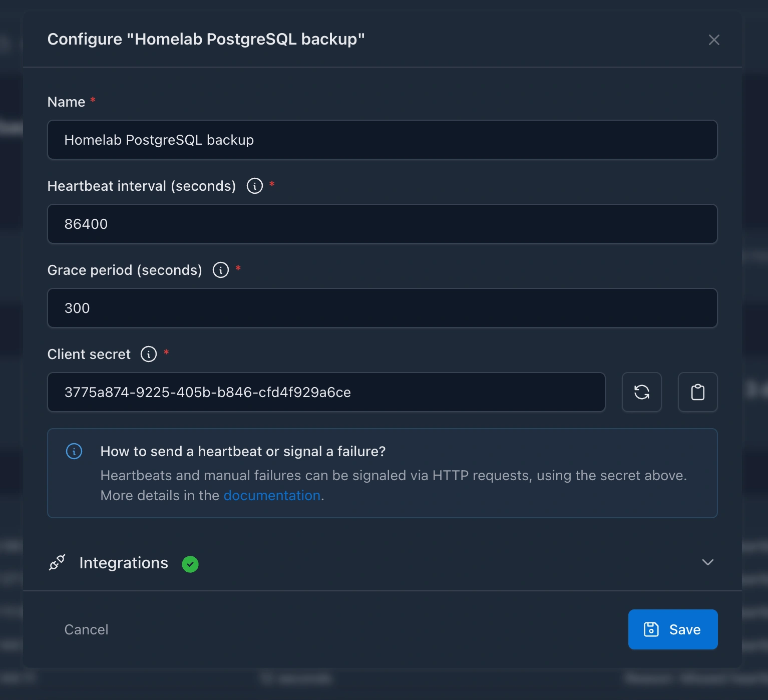Click the Integrations plug icon
This screenshot has width=768, height=700.
(57, 563)
